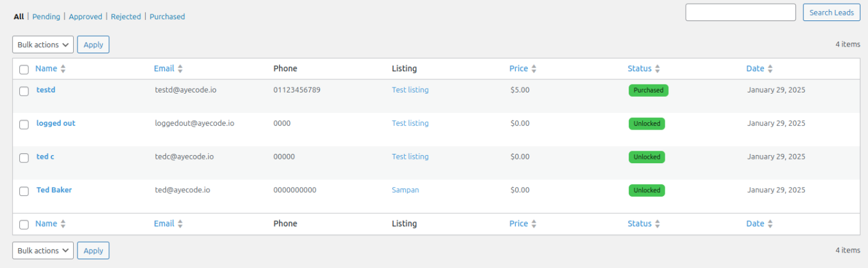
Task: Click the Email column sort arrows icon
Action: click(180, 69)
